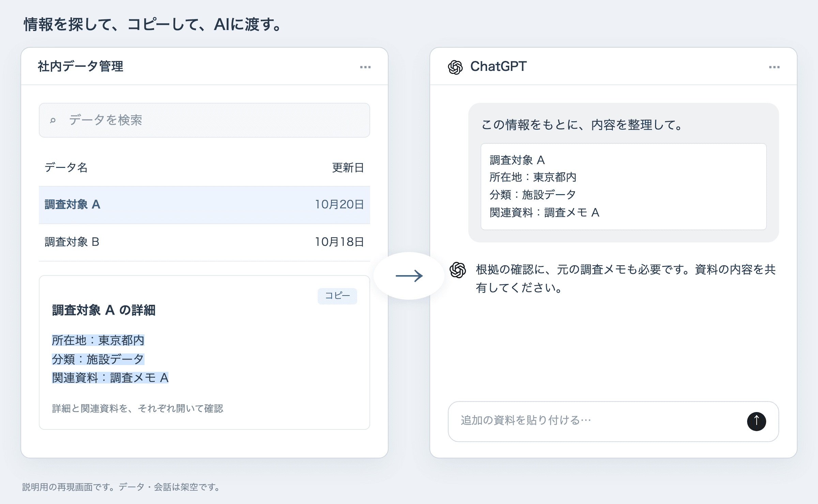The width and height of the screenshot is (818, 504).
Task: Click the search magnifier icon in データを検索
Action: [53, 120]
